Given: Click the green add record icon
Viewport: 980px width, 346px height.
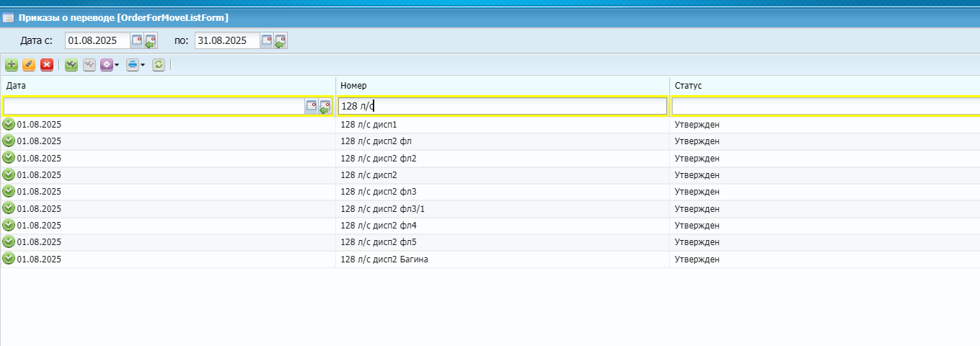Looking at the screenshot, I should point(12,65).
